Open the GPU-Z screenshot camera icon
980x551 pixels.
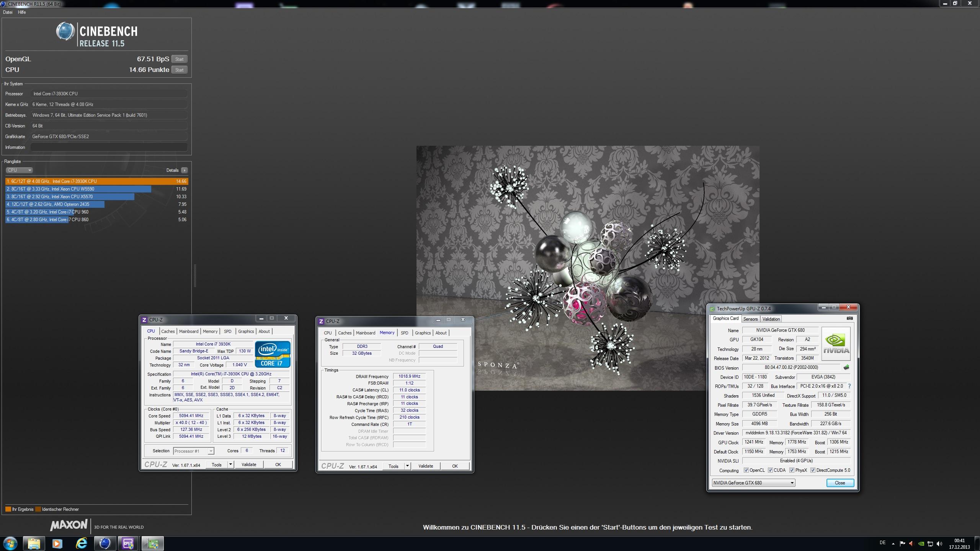click(849, 318)
